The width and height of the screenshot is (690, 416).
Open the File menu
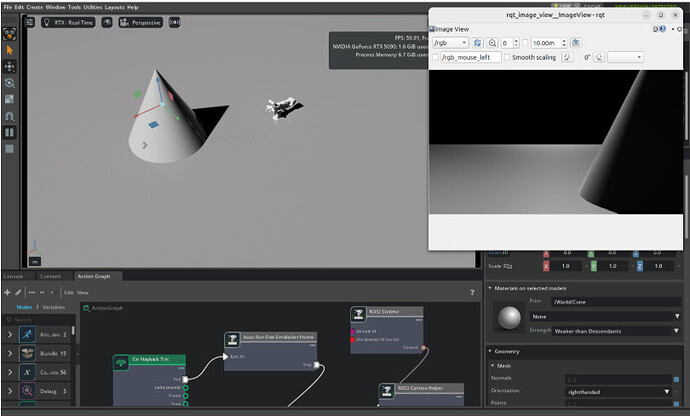(x=8, y=7)
